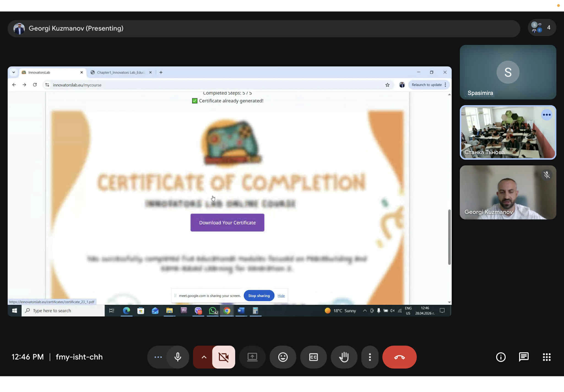Toggle closed captions

(313, 357)
